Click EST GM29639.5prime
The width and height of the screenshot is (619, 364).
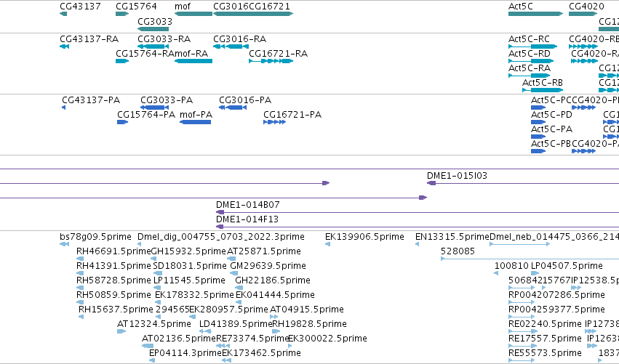click(234, 274)
